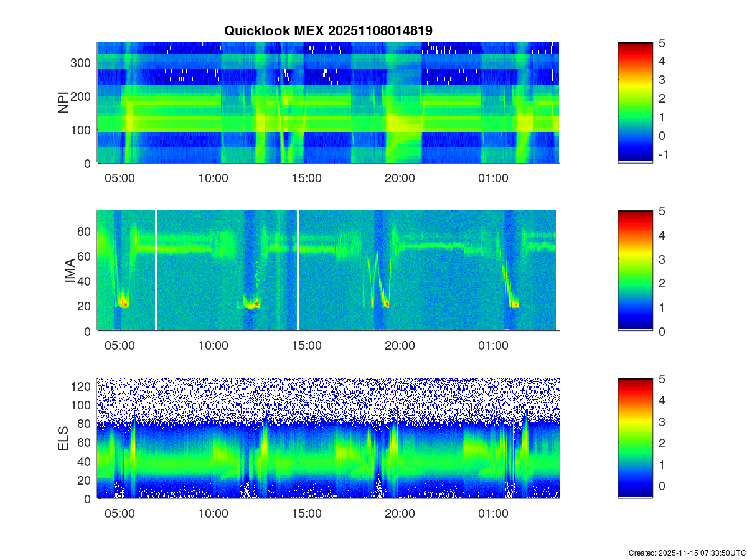
Task: Click the 01:00 tick under the NPI plot
Action: [493, 179]
